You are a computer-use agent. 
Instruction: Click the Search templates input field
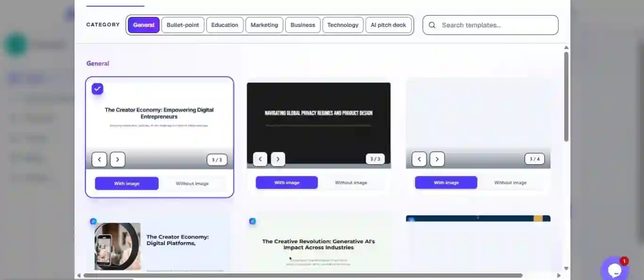490,25
